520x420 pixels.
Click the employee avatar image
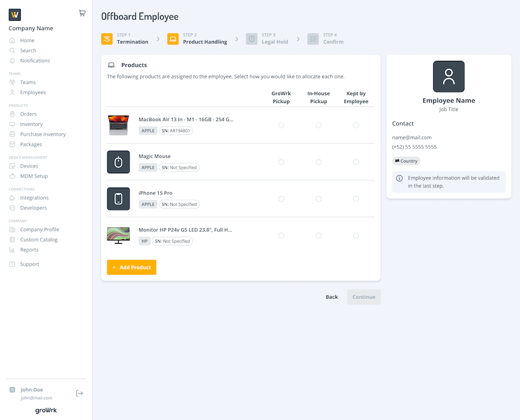click(x=448, y=77)
